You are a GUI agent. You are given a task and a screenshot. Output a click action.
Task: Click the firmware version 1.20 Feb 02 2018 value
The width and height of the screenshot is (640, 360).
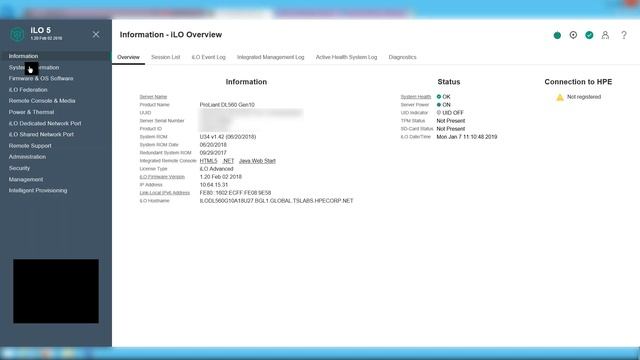(x=220, y=177)
